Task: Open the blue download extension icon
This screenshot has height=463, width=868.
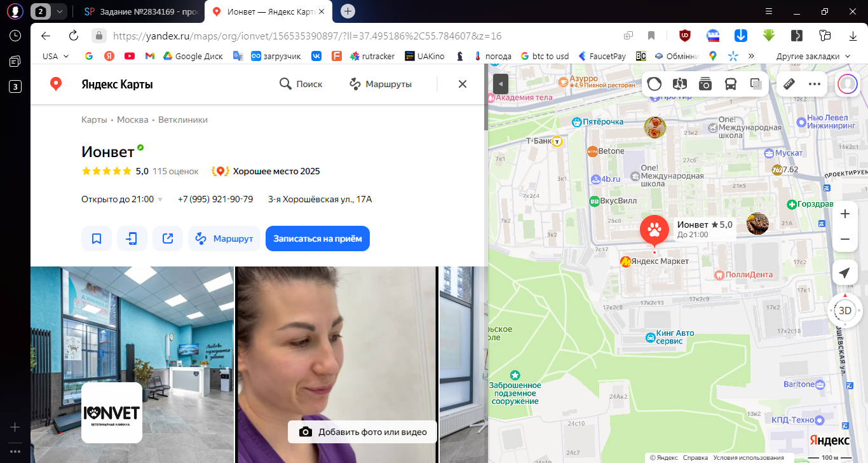Action: pyautogui.click(x=741, y=36)
